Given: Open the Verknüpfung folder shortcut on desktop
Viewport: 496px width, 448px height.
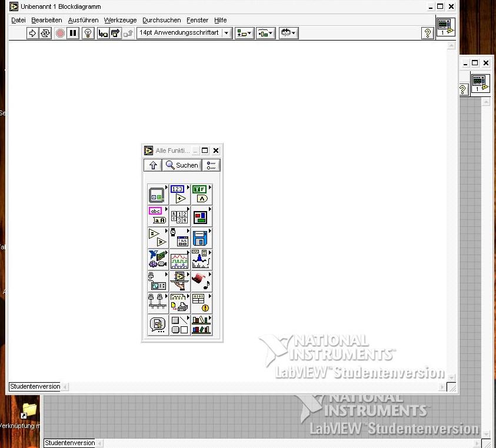Looking at the screenshot, I should pyautogui.click(x=28, y=410).
